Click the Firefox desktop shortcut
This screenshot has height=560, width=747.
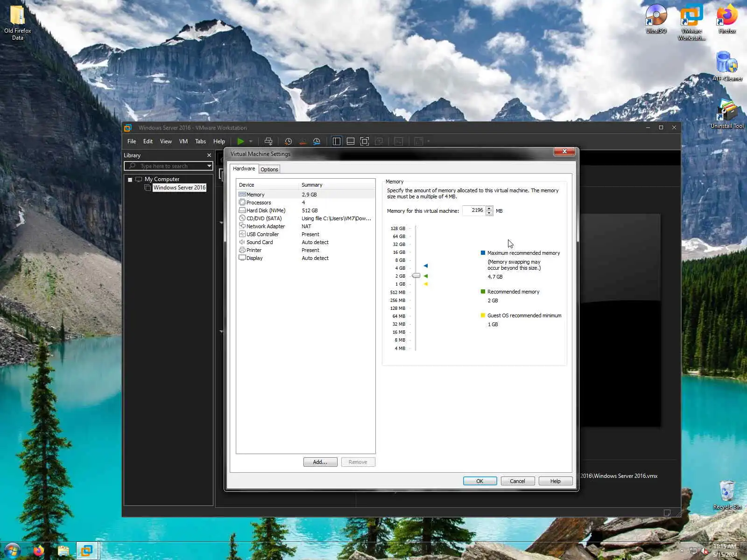727,19
